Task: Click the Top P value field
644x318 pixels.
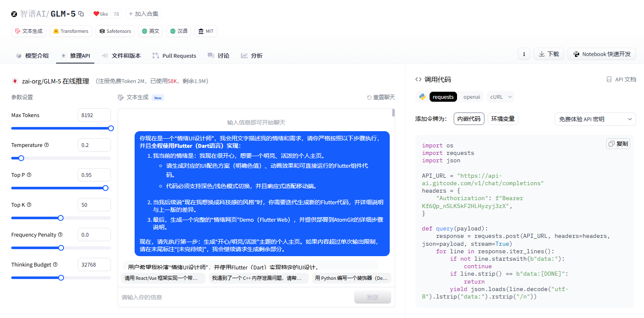Action: [94, 175]
